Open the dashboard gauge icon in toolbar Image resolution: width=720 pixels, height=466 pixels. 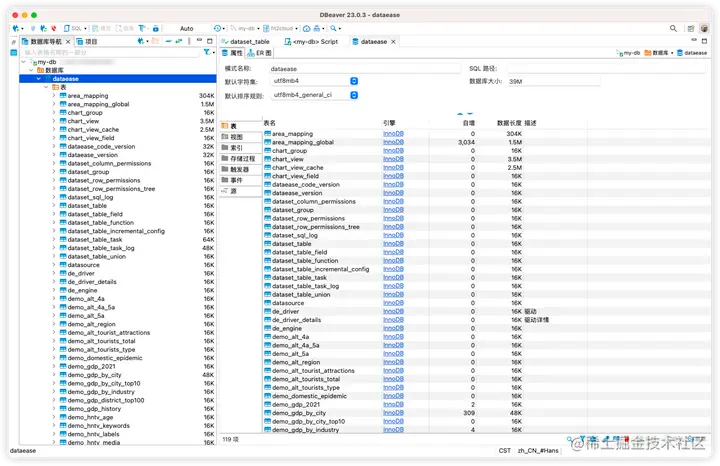[x=306, y=28]
